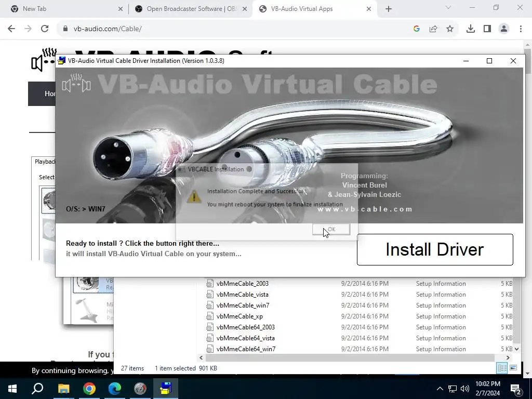Click the taskbar clock showing 10:02 PM
Viewport: 532px width, 399px height.
click(x=487, y=389)
